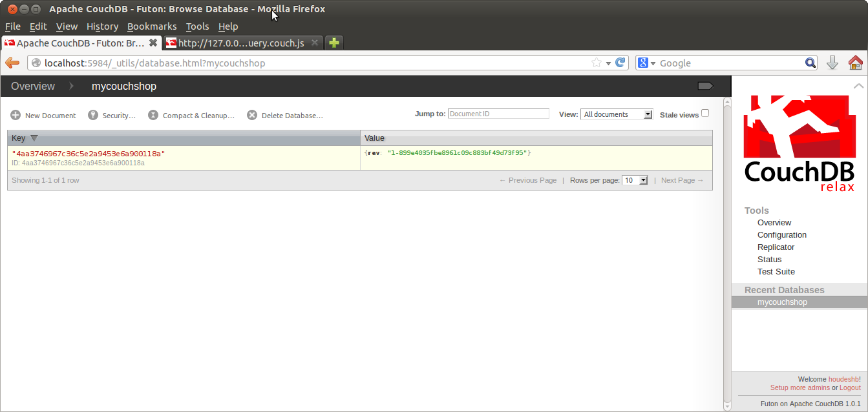Click the Previous Page link

click(x=528, y=180)
